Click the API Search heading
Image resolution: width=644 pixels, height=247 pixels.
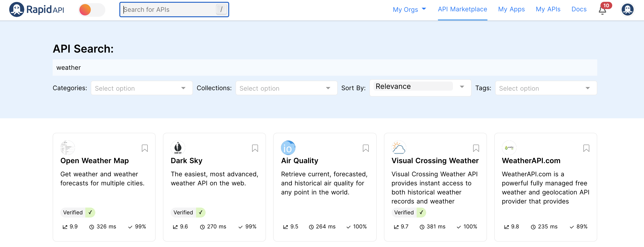(83, 49)
